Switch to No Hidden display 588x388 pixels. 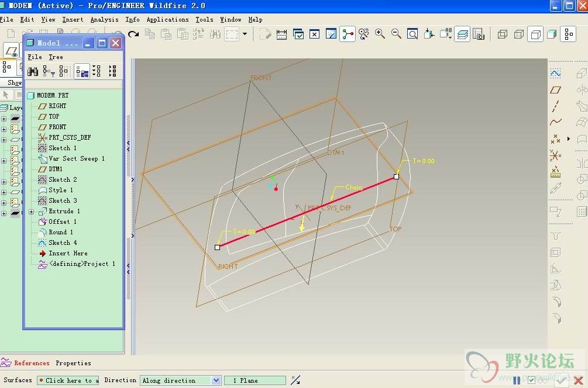535,34
